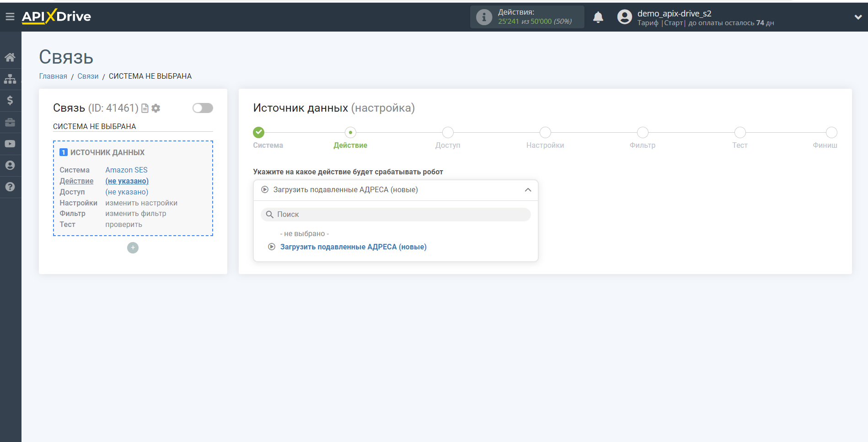This screenshot has height=442, width=868.
Task: Go to Связи breadcrumb
Action: (x=88, y=76)
